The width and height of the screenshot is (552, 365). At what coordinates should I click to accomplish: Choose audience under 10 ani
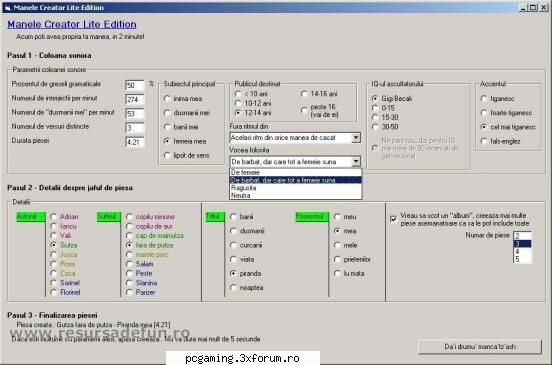[238, 94]
